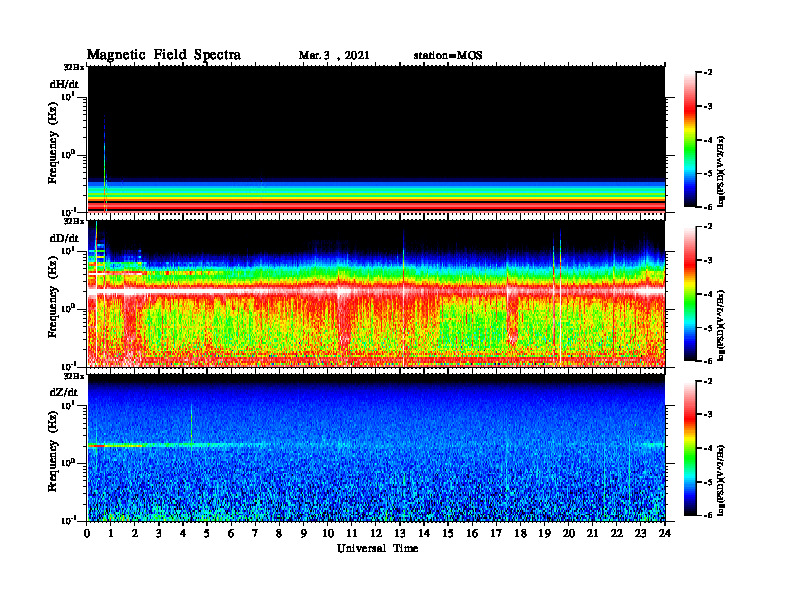
Task: Click the 10^0 frequency tick of dH/dt panel
Action: [68, 154]
